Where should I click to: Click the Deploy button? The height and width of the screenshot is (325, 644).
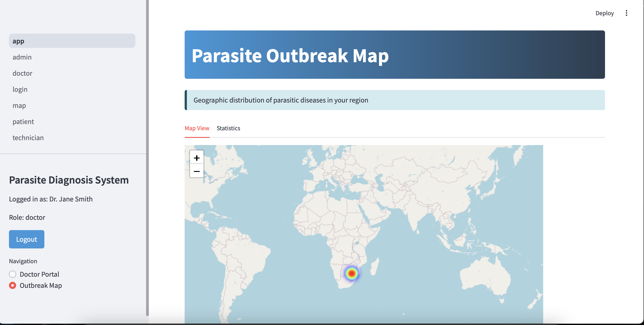click(x=604, y=13)
